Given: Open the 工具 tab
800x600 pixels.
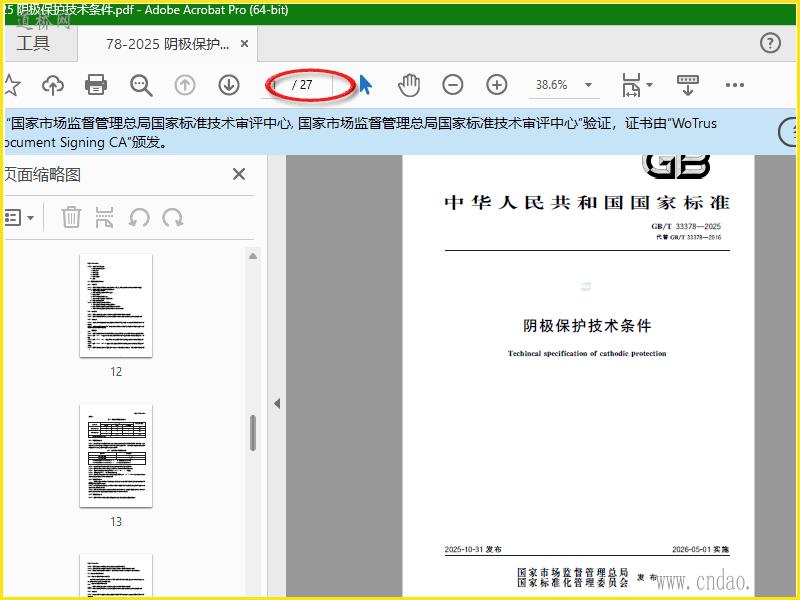Looking at the screenshot, I should point(33,43).
